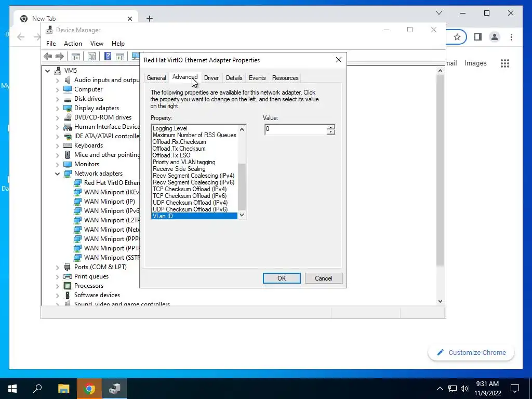The image size is (532, 399).
Task: Click Red Hat VirtIO adapter network icon
Action: click(x=78, y=183)
